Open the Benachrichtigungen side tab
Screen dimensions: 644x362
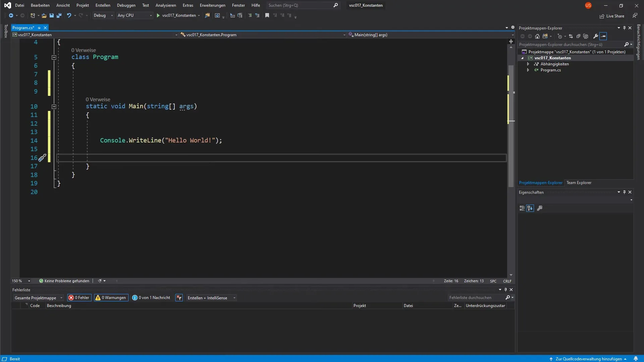[639, 42]
